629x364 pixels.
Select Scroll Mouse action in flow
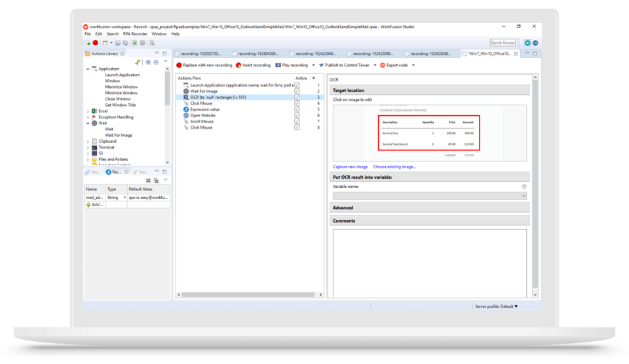(x=202, y=122)
